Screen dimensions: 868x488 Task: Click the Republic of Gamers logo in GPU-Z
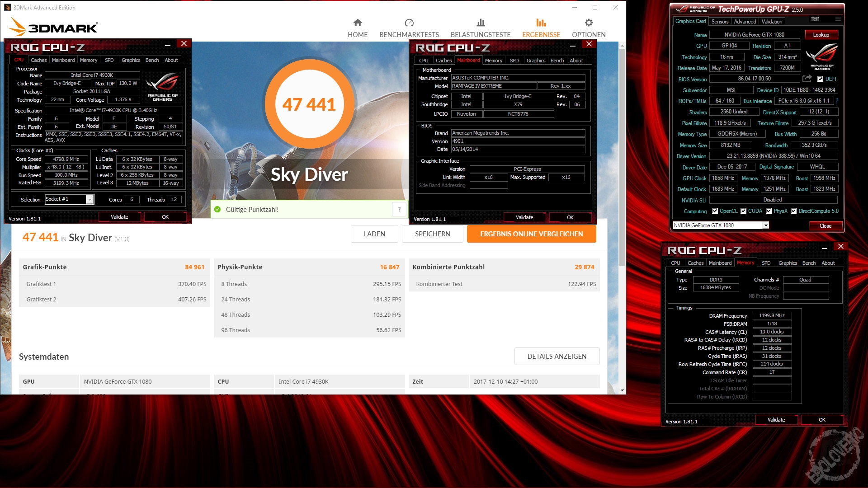[x=822, y=56]
